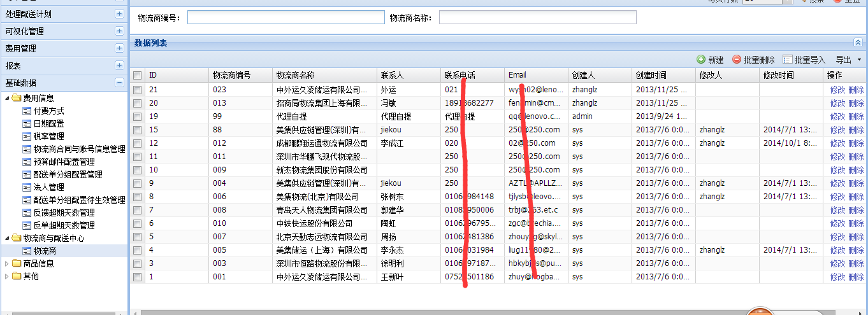The image size is (868, 315).
Task: Click 成都鹏翔运通物流有限公司 cell
Action: pos(322,143)
